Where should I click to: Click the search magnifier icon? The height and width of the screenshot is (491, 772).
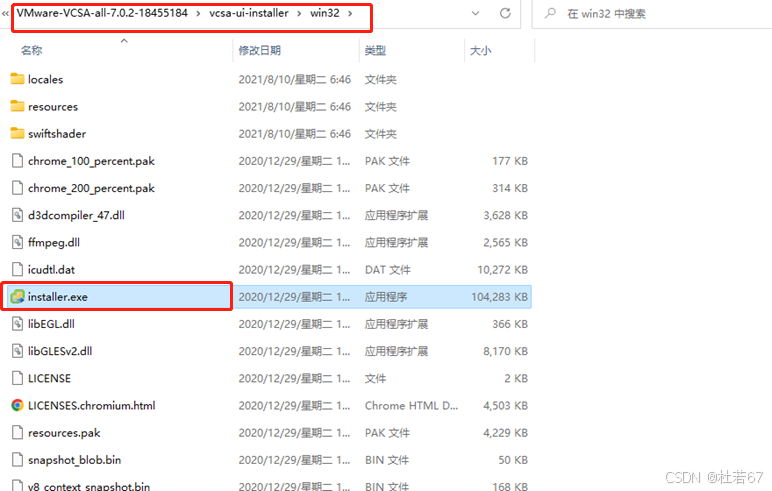[x=550, y=13]
